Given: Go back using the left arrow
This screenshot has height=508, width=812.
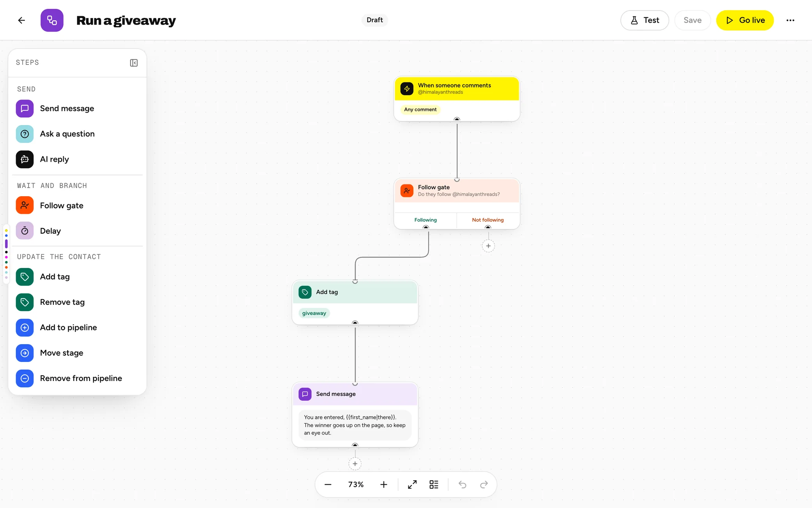Looking at the screenshot, I should click(21, 20).
